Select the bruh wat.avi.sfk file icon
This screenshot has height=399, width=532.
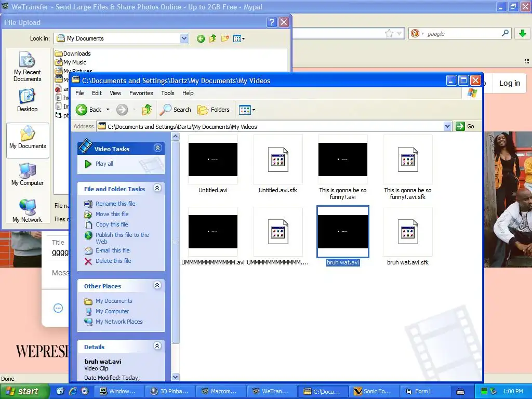[408, 232]
